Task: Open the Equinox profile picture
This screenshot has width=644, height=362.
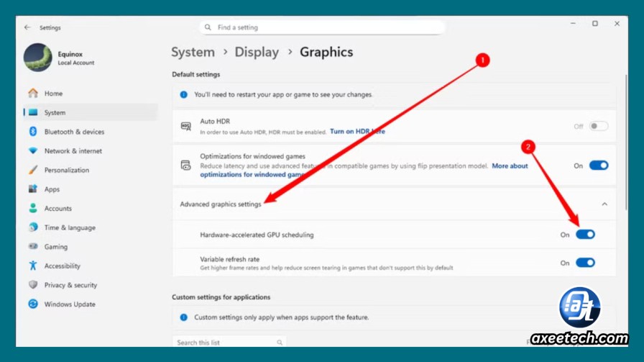Action: [x=38, y=57]
